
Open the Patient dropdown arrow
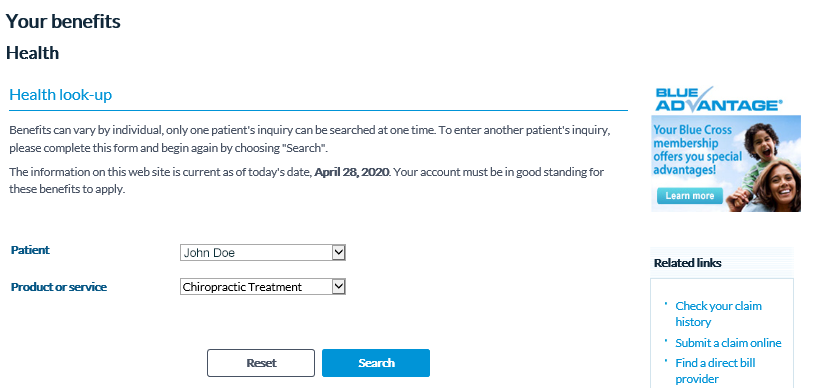coord(339,253)
